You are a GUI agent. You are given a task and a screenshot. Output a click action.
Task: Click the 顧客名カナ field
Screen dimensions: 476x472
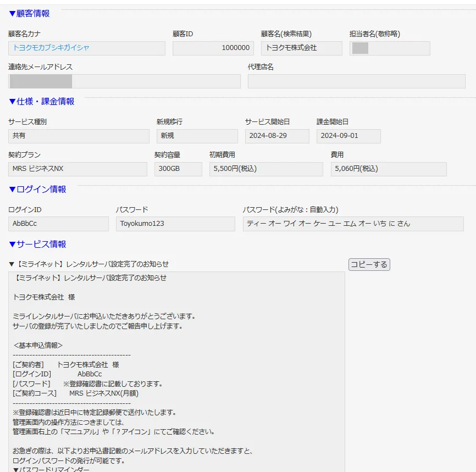[x=87, y=48]
